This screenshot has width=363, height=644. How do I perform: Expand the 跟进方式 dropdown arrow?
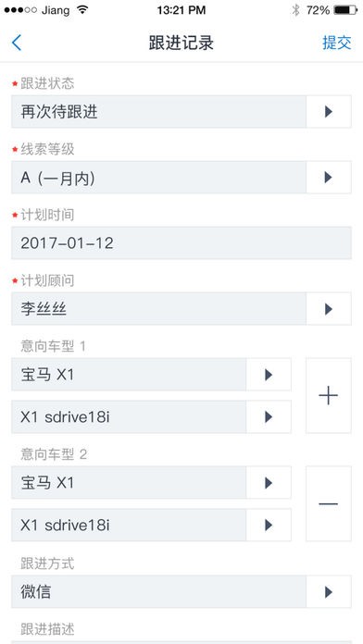(x=329, y=592)
